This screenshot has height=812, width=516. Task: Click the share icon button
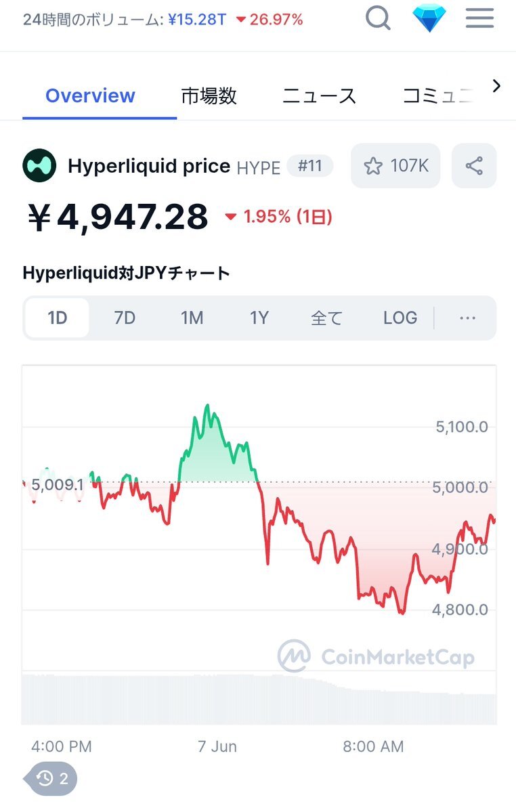point(474,166)
